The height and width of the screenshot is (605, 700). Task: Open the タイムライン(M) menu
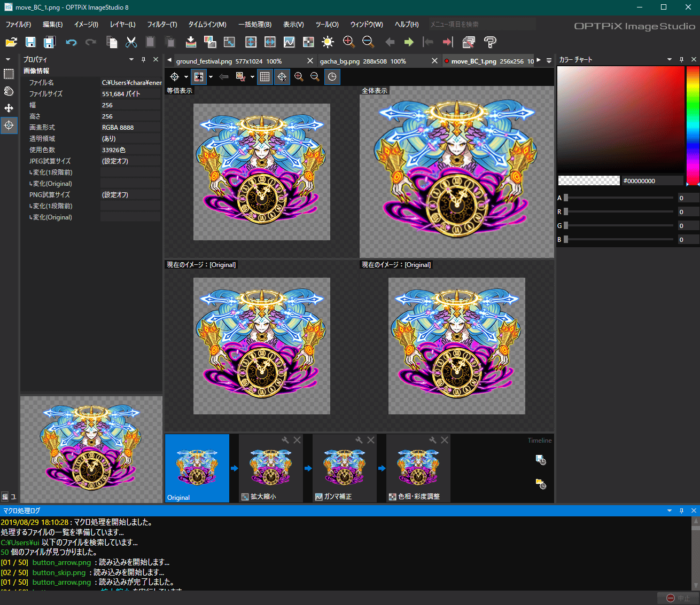[x=207, y=24]
